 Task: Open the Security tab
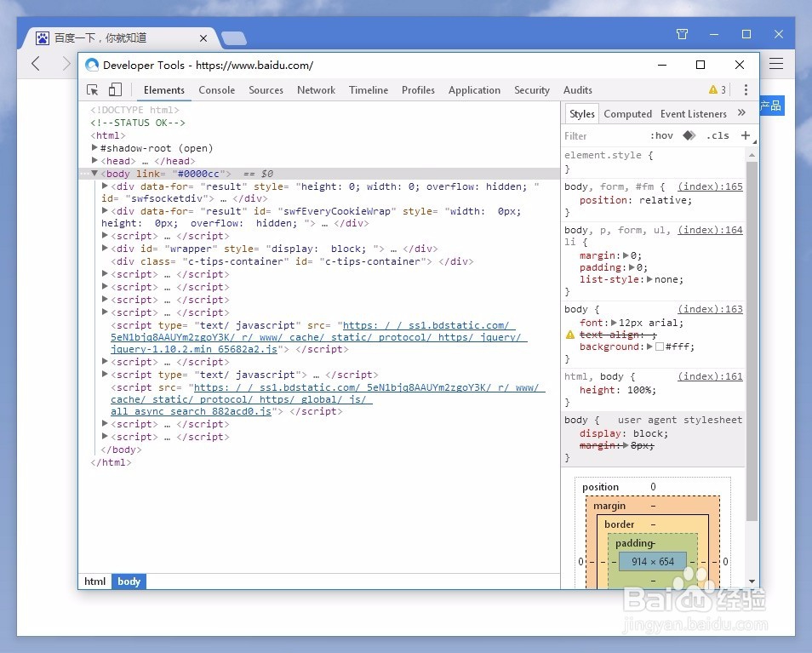(531, 90)
